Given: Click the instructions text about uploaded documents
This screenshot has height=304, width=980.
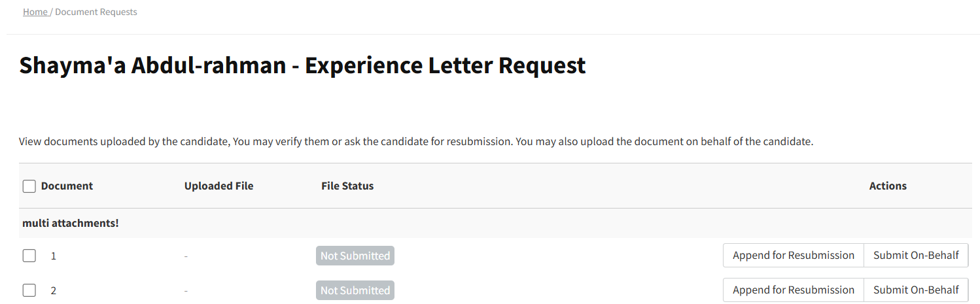Looking at the screenshot, I should [x=415, y=142].
